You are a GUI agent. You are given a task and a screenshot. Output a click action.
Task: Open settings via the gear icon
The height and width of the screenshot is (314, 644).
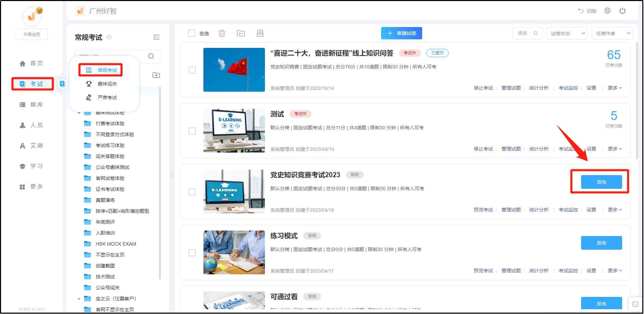pos(608,11)
